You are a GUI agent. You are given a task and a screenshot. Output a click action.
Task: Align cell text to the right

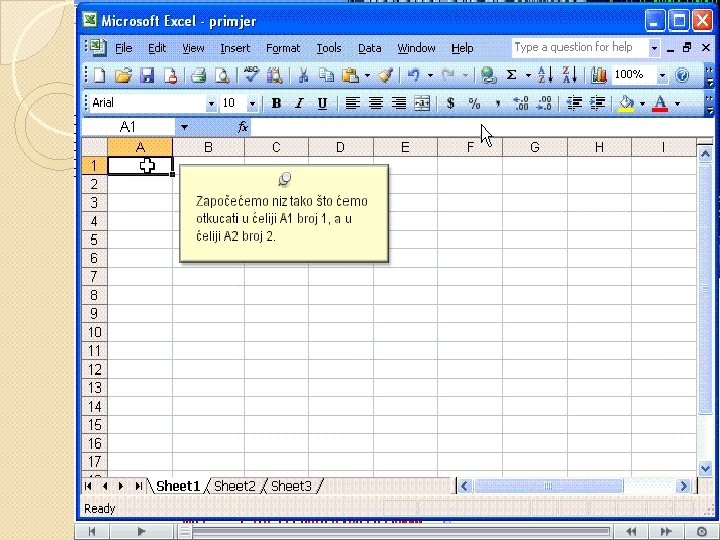click(399, 104)
